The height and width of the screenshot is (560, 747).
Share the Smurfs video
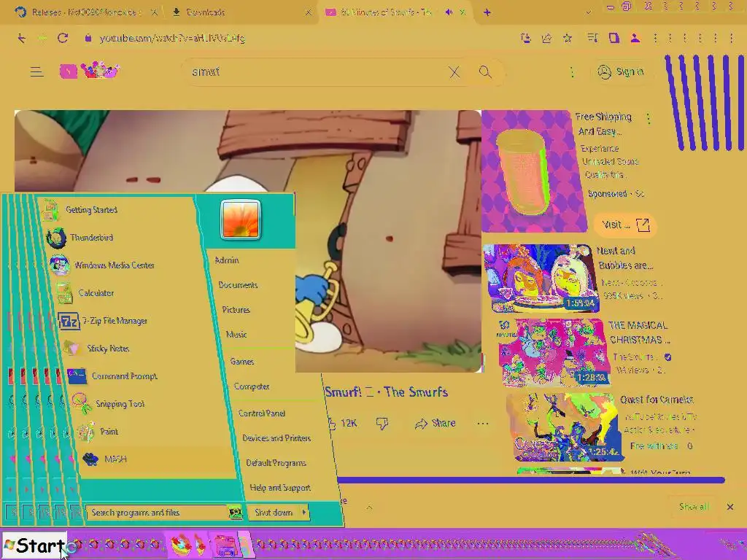click(435, 423)
